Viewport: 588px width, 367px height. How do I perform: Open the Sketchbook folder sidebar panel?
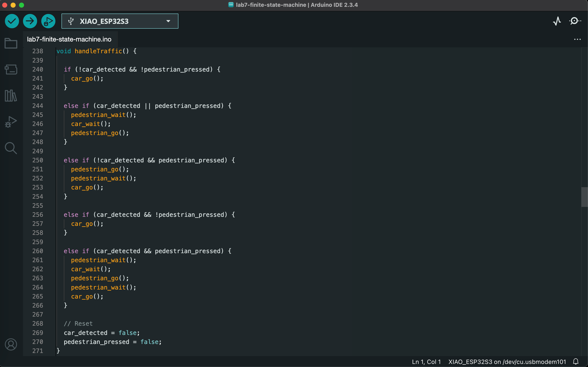tap(11, 43)
